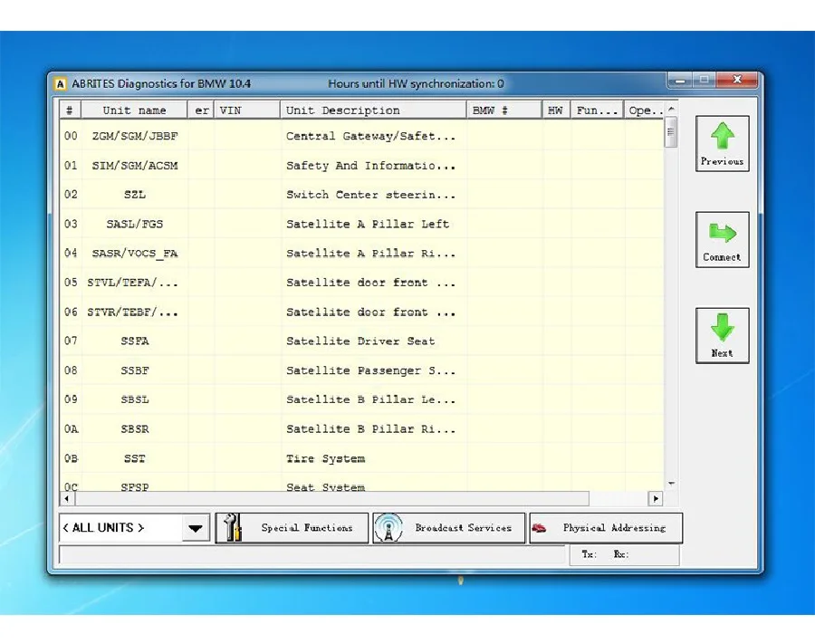Select the SBSL unit row
Screen dimensions: 815x644
361,399
